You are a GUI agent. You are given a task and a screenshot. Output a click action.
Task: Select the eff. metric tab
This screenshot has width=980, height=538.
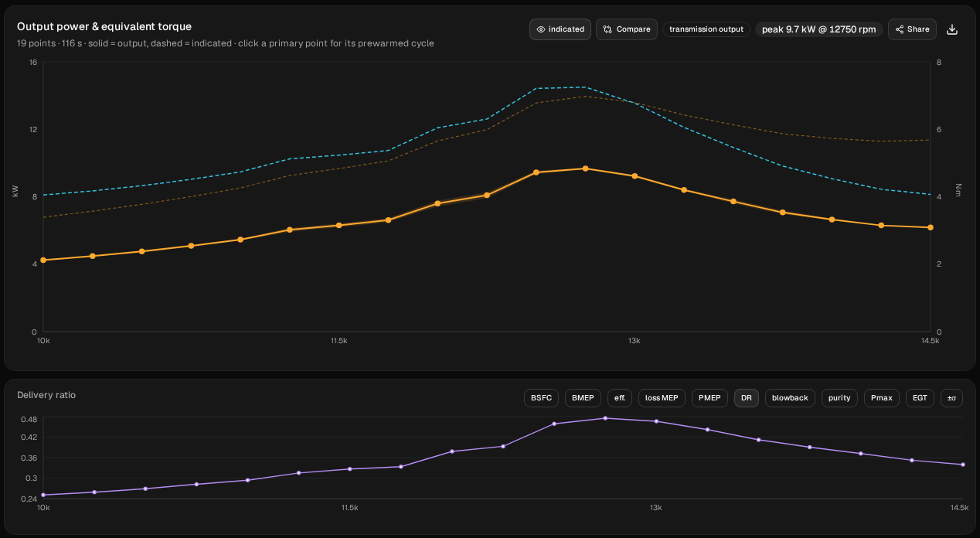pyautogui.click(x=620, y=398)
